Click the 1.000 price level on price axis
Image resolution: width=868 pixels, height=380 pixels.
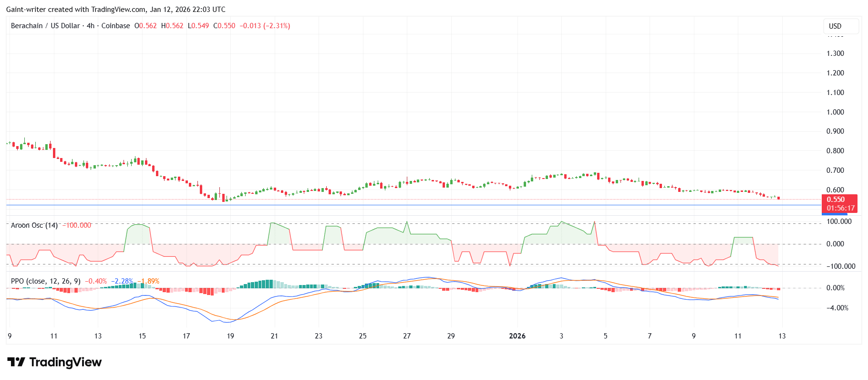[836, 112]
